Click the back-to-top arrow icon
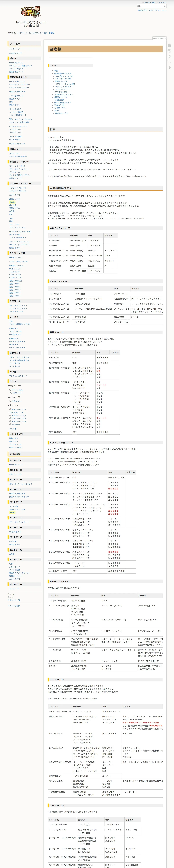The height and width of the screenshot is (868, 174). tap(169, 67)
